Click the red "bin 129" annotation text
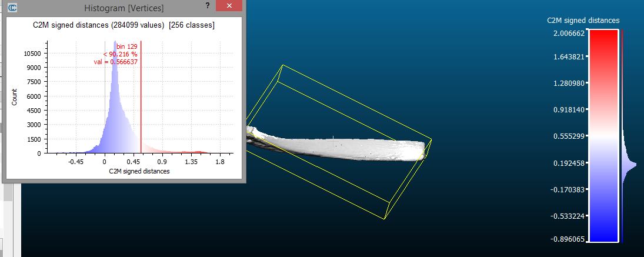Screen dimensions: 644x257 pyautogui.click(x=126, y=46)
